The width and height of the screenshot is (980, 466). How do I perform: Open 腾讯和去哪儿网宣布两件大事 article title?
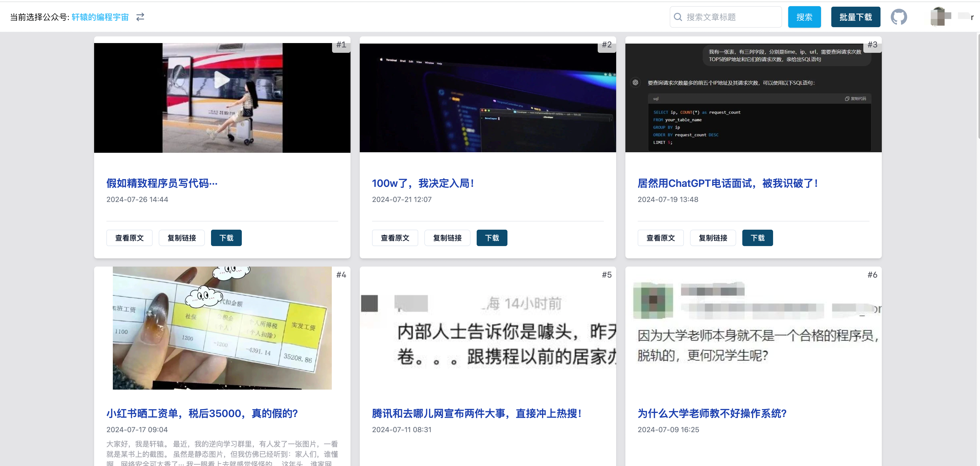(x=476, y=413)
